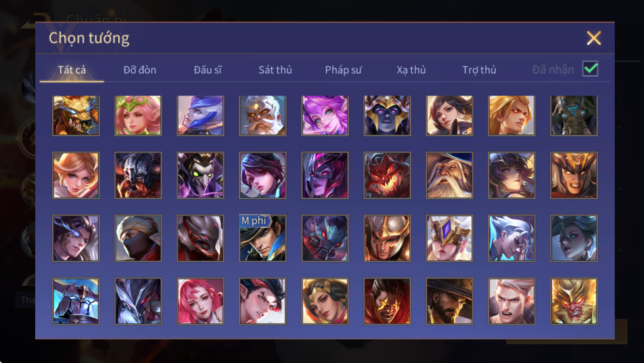
Task: Select the golden lion beast hero portrait
Action: tap(76, 116)
